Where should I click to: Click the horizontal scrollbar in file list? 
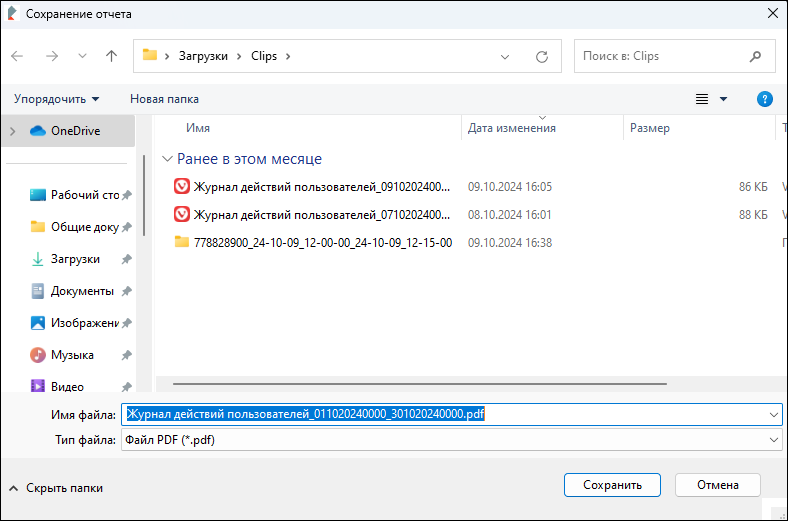click(420, 384)
